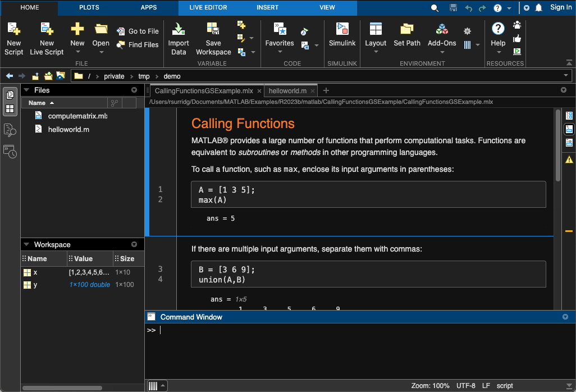Click the Save Workspace icon

(x=213, y=29)
